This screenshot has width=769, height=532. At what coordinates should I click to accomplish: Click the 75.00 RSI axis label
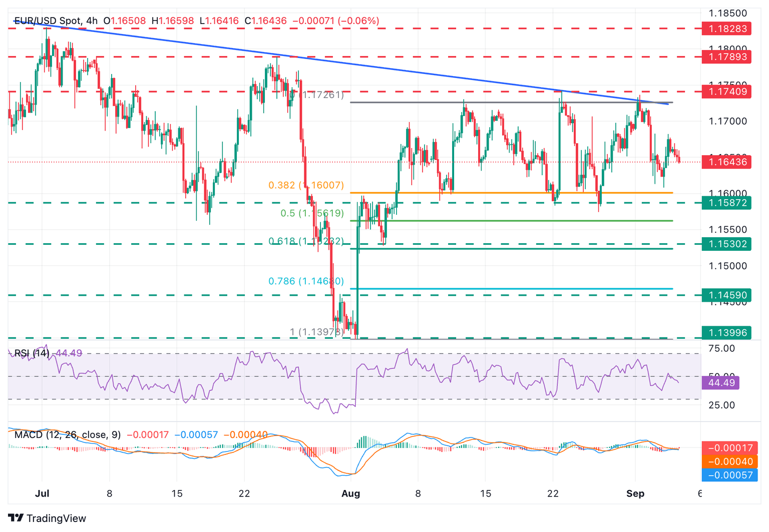click(722, 348)
